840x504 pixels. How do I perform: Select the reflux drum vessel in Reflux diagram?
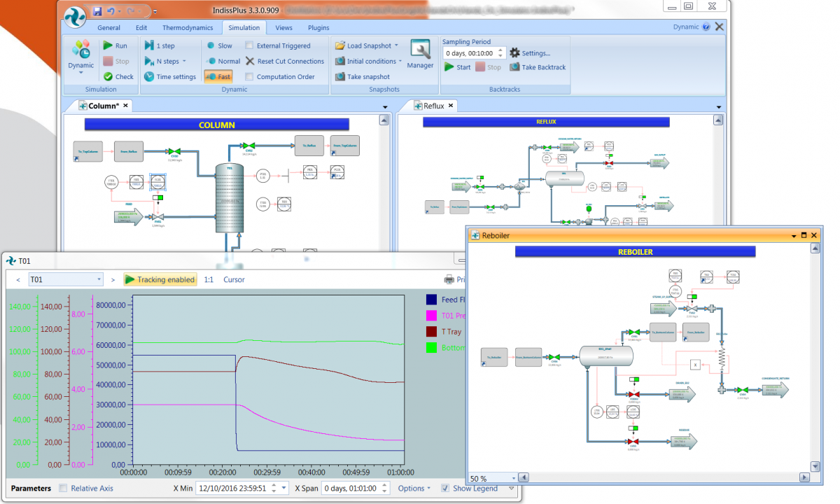(x=564, y=178)
